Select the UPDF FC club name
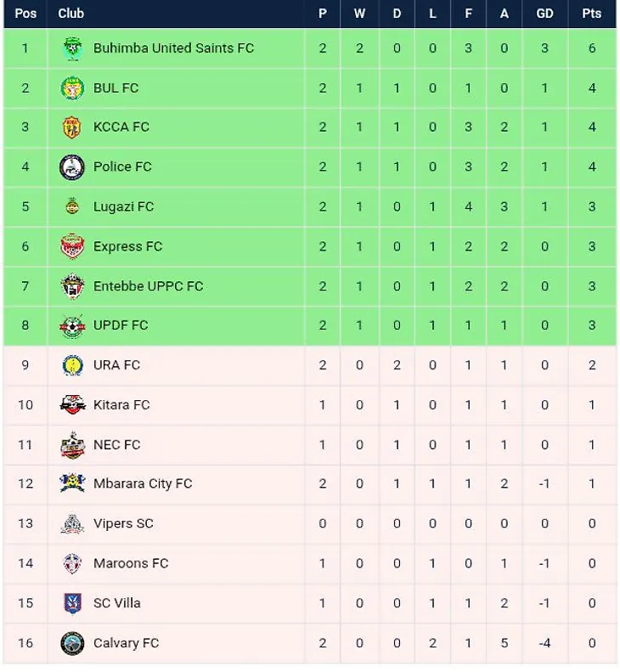 point(121,325)
